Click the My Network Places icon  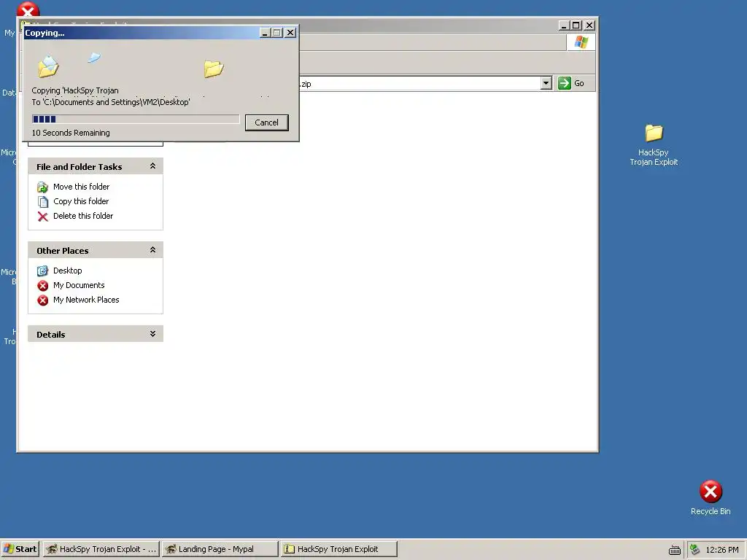pyautogui.click(x=43, y=300)
